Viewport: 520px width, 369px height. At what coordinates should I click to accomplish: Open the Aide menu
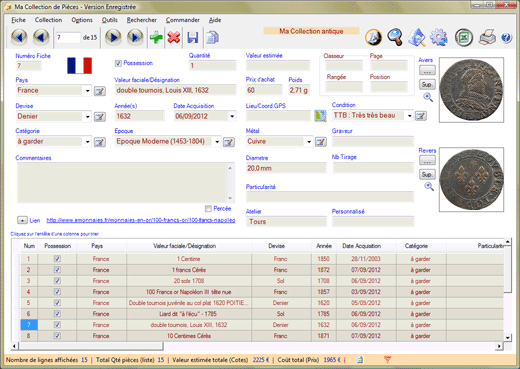coord(215,20)
